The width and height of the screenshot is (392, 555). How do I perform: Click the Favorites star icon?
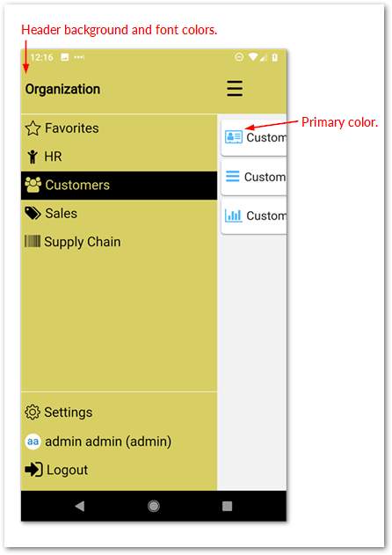[33, 128]
